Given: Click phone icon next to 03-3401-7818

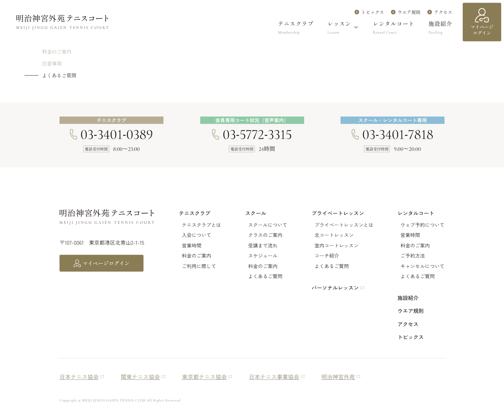Looking at the screenshot, I should pos(355,134).
